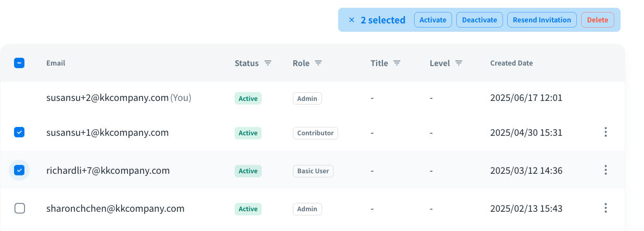Open more options for susansu+1@kkcompany.com
Image resolution: width=644 pixels, height=231 pixels.
(x=606, y=132)
